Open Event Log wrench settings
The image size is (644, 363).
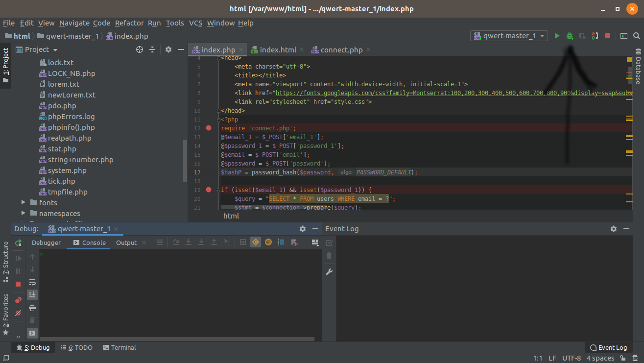[x=329, y=272]
